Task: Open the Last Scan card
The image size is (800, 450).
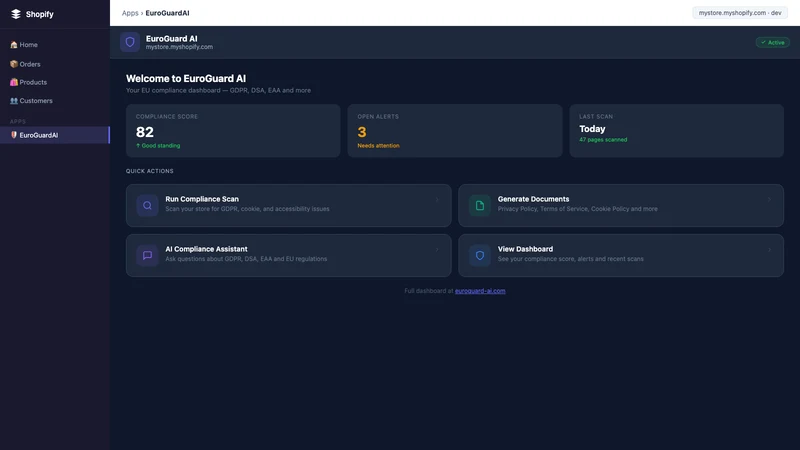Action: (x=677, y=131)
